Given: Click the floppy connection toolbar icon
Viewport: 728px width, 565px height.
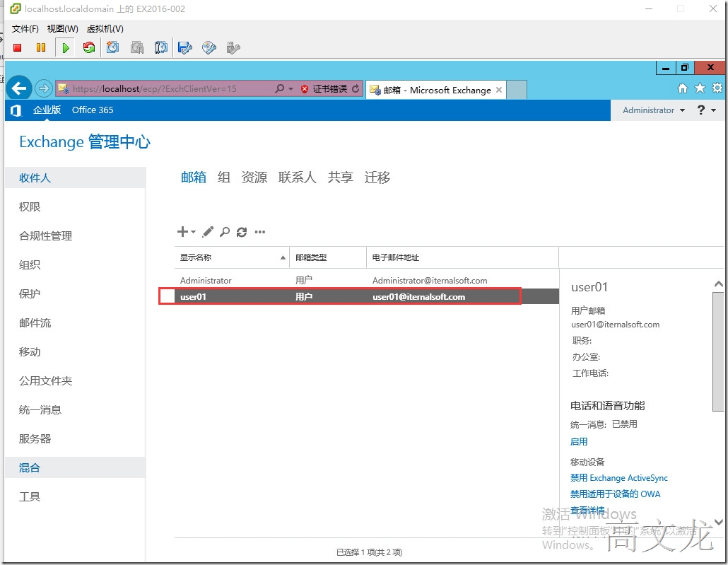Looking at the screenshot, I should [x=184, y=47].
